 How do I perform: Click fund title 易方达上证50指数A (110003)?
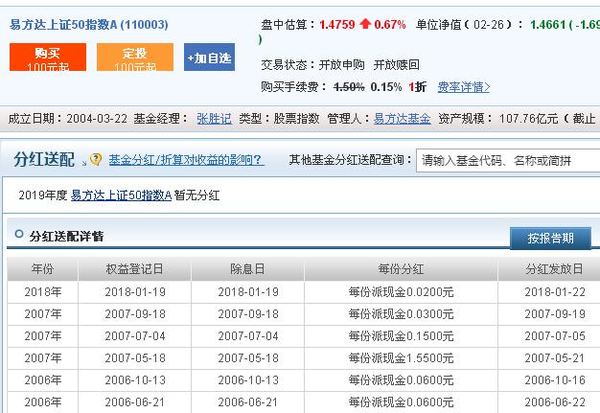click(89, 25)
